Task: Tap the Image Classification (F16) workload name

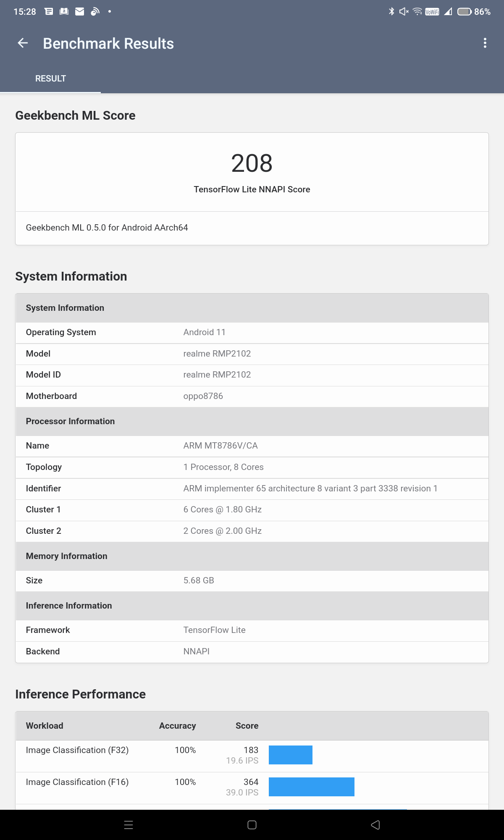Action: pyautogui.click(x=77, y=782)
